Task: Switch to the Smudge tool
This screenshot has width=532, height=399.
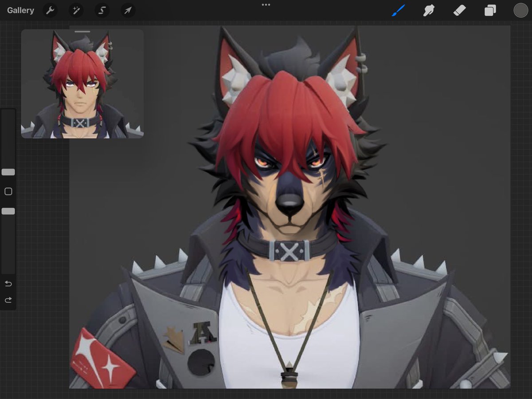Action: coord(428,10)
